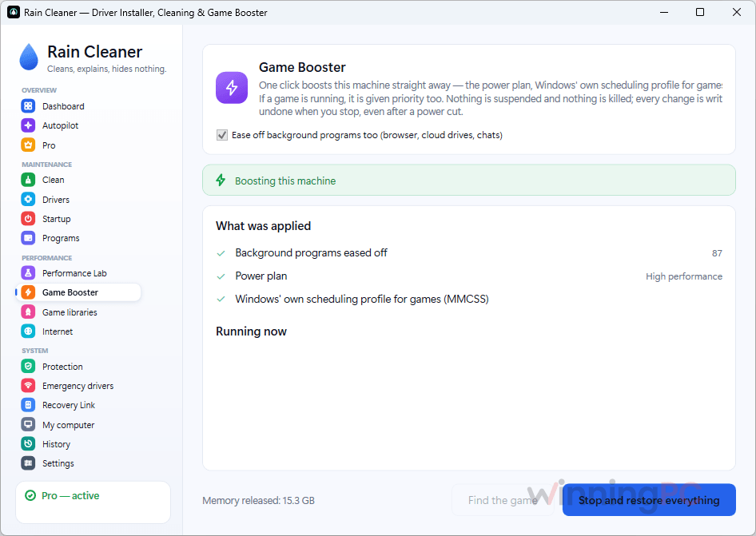
Task: Open Emergency drivers via the Wi-Fi icon
Action: pyautogui.click(x=28, y=386)
